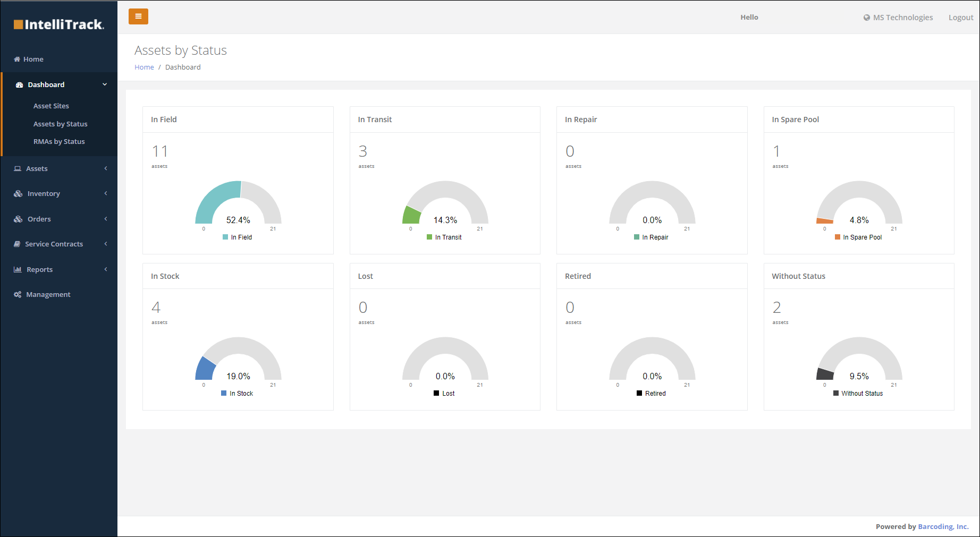Click the Assets laptop icon
The height and width of the screenshot is (537, 980).
coord(18,169)
